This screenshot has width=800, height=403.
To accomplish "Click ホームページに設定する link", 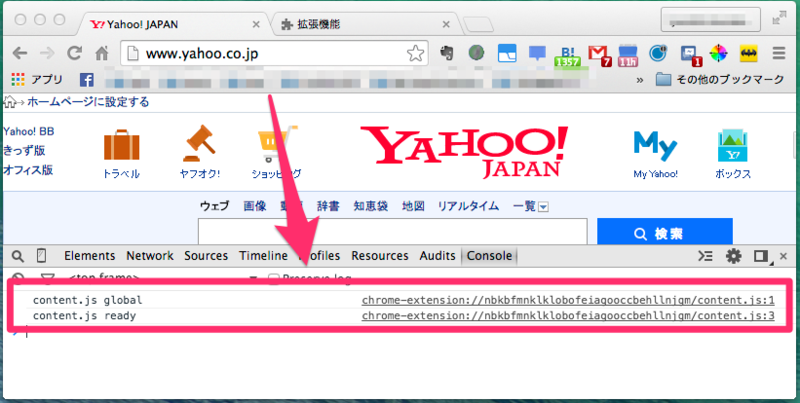I will click(x=88, y=102).
